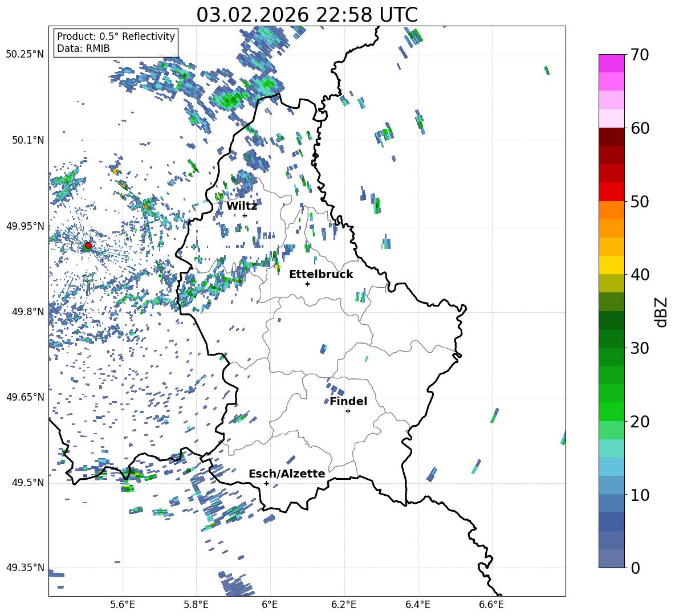
Task: Click the Wiltz location cross marker
Action: pyautogui.click(x=245, y=215)
